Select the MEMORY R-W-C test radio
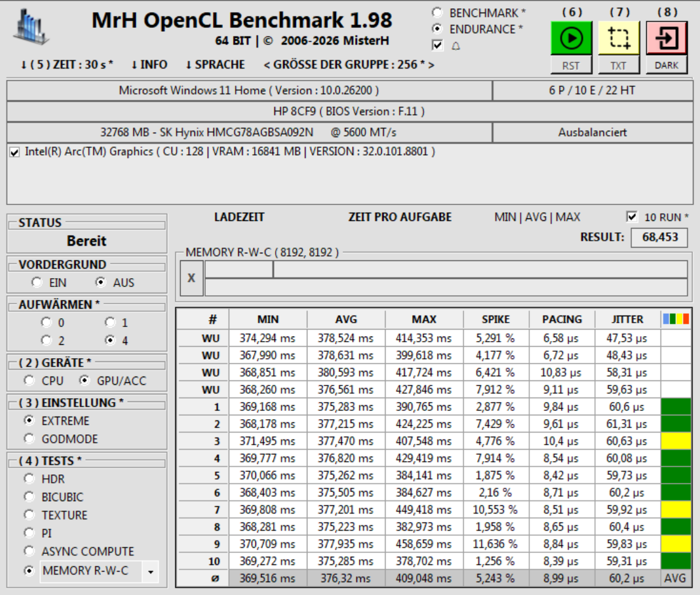The height and width of the screenshot is (595, 700). (29, 571)
